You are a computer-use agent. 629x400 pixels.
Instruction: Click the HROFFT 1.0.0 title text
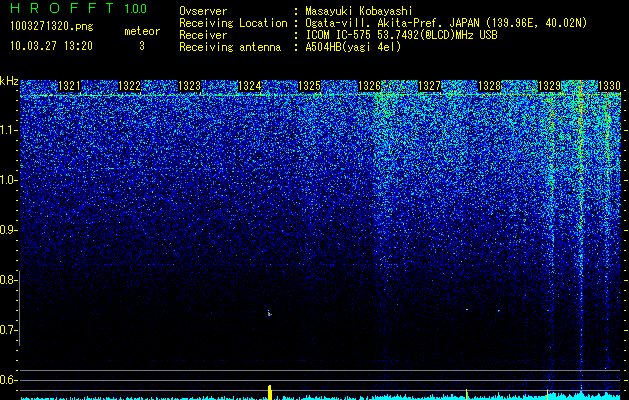[x=78, y=8]
